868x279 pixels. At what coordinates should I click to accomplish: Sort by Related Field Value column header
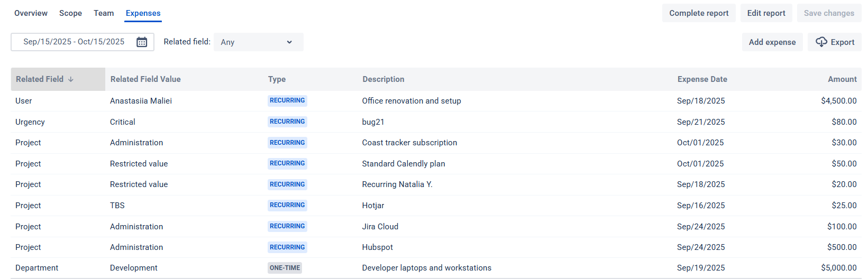tap(145, 79)
